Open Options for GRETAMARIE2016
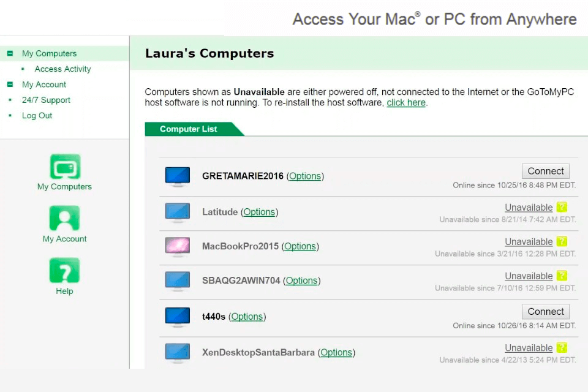The image size is (588, 392). point(305,176)
